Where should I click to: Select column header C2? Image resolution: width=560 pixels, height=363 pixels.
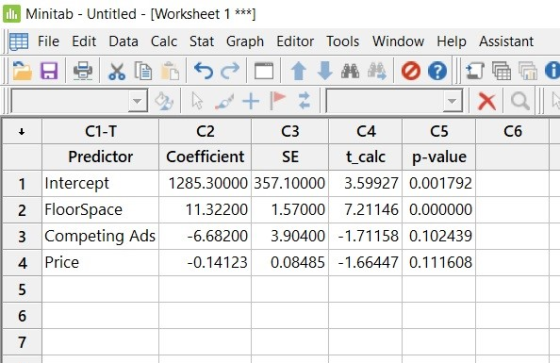pyautogui.click(x=205, y=132)
